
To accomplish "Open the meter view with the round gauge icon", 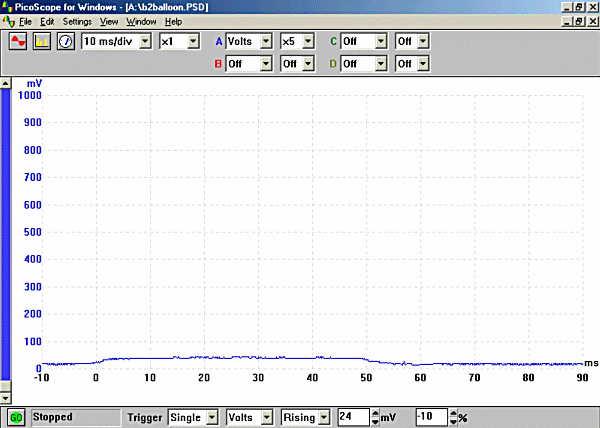I will click(x=65, y=42).
